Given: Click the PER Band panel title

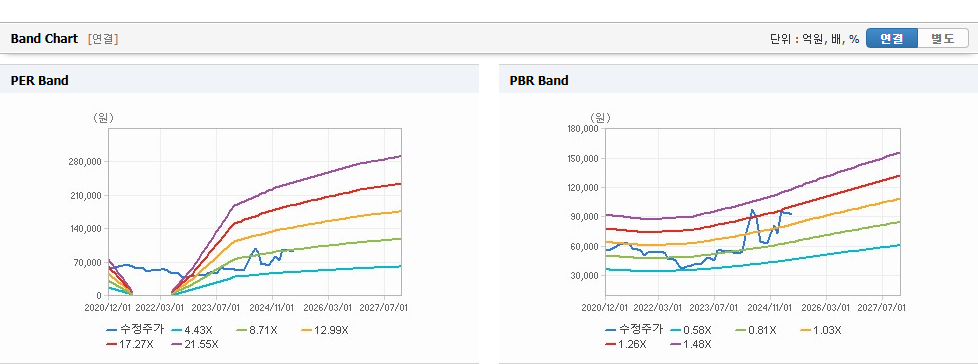Looking at the screenshot, I should pyautogui.click(x=39, y=80).
